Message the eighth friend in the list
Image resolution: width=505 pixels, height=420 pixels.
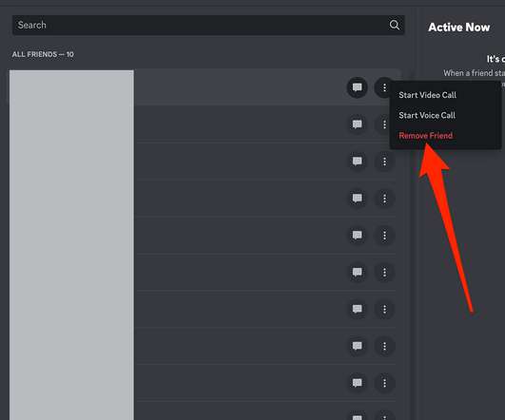click(357, 346)
